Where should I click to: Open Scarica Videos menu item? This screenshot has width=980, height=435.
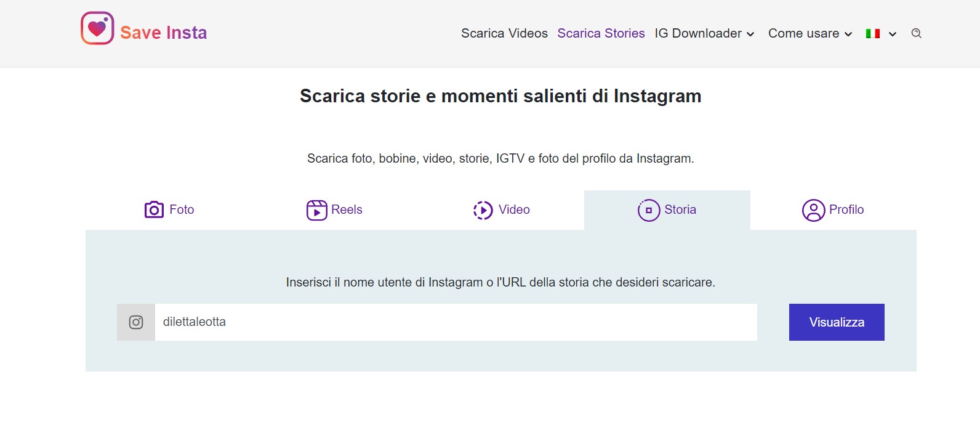point(504,33)
